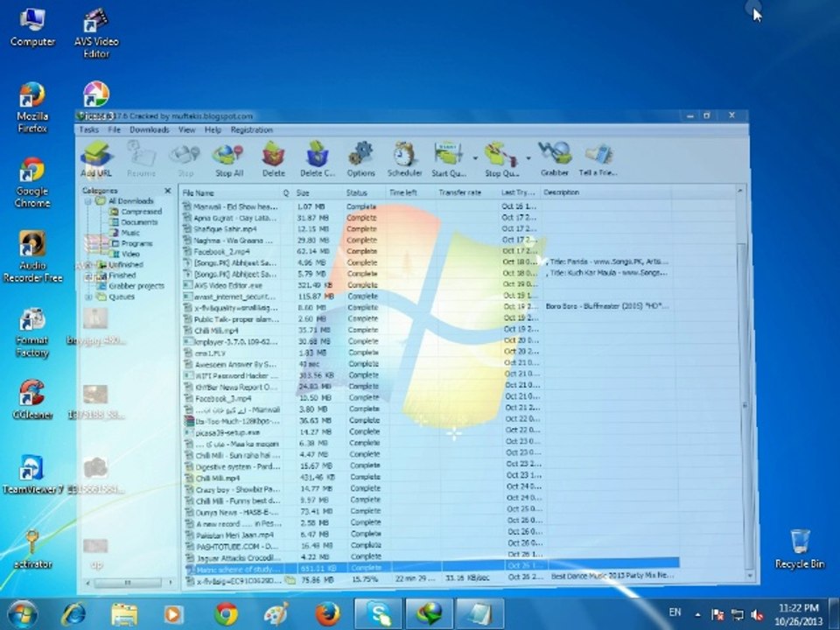840x630 pixels.
Task: Sort by Status column header
Action: click(x=364, y=192)
